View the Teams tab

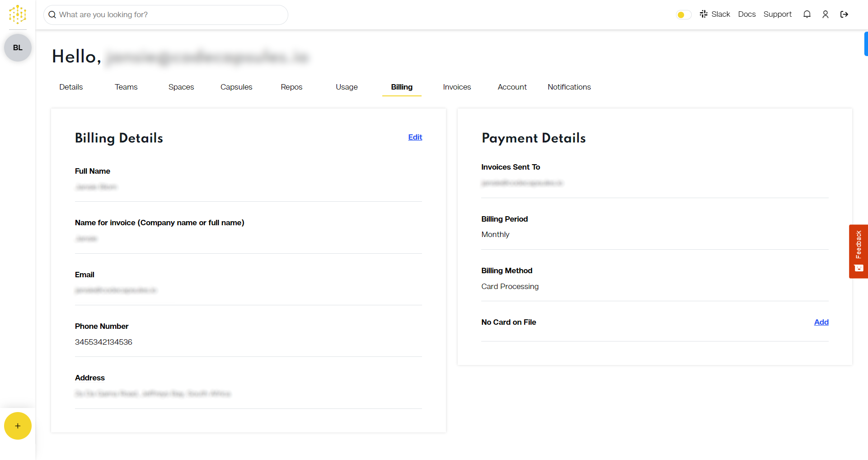[x=126, y=87]
